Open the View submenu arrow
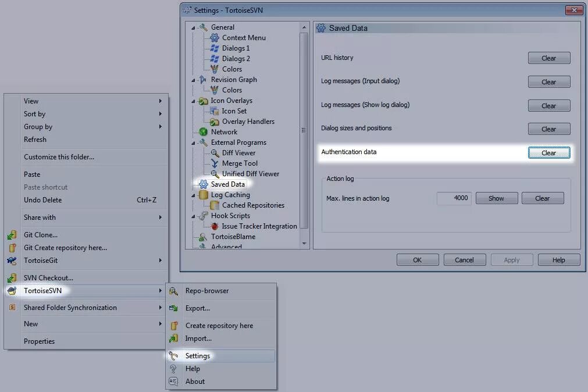This screenshot has width=588, height=392. tap(160, 101)
